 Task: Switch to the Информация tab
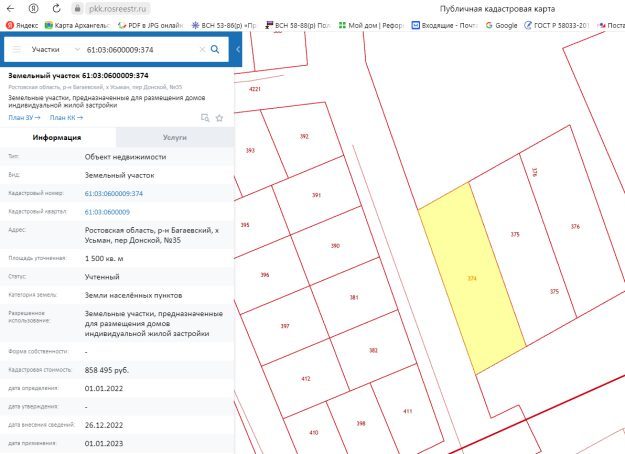pyautogui.click(x=58, y=138)
